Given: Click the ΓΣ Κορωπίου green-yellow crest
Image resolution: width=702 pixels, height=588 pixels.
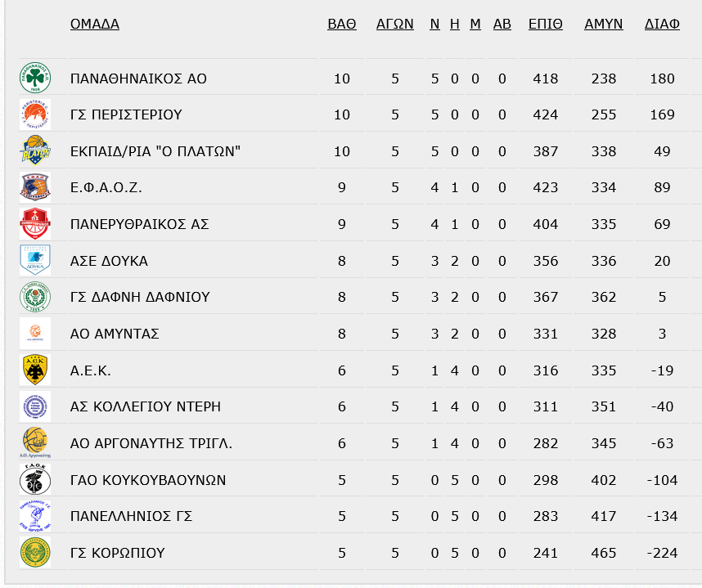Looking at the screenshot, I should (35, 552).
